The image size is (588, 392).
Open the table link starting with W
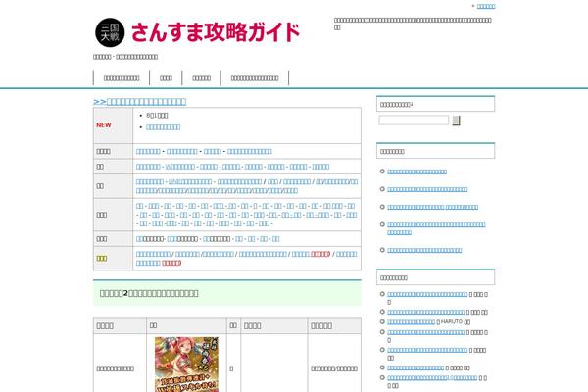tap(180, 167)
